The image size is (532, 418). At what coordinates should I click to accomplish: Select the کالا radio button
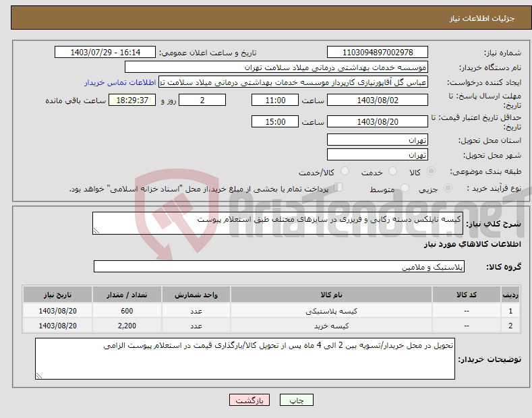coord(431,171)
